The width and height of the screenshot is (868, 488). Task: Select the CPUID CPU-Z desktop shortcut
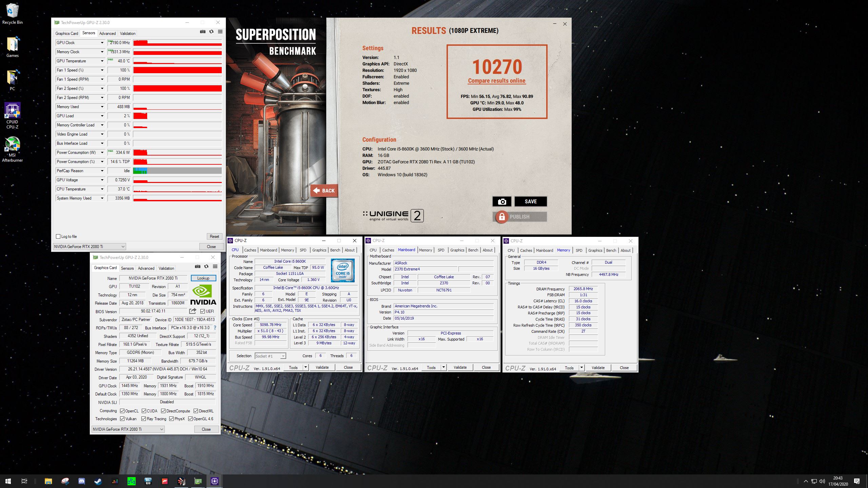coord(13,116)
